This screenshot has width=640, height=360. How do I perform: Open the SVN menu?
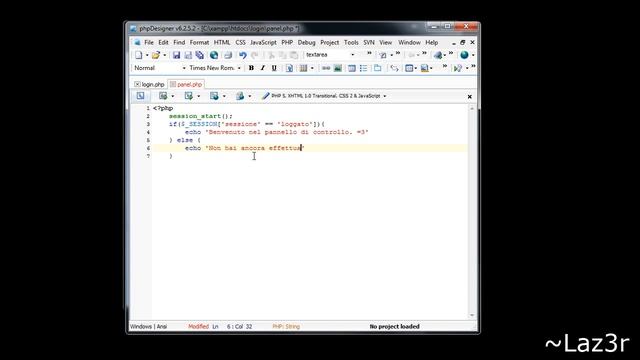click(369, 42)
